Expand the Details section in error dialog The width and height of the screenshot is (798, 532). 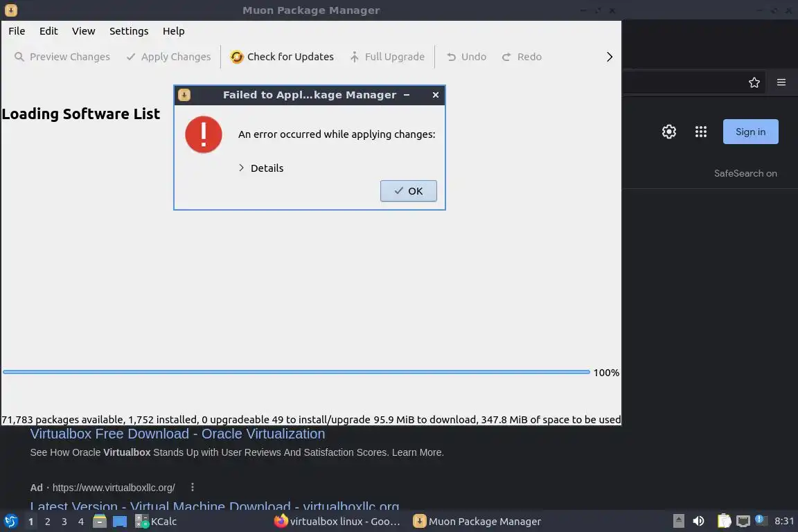[261, 168]
